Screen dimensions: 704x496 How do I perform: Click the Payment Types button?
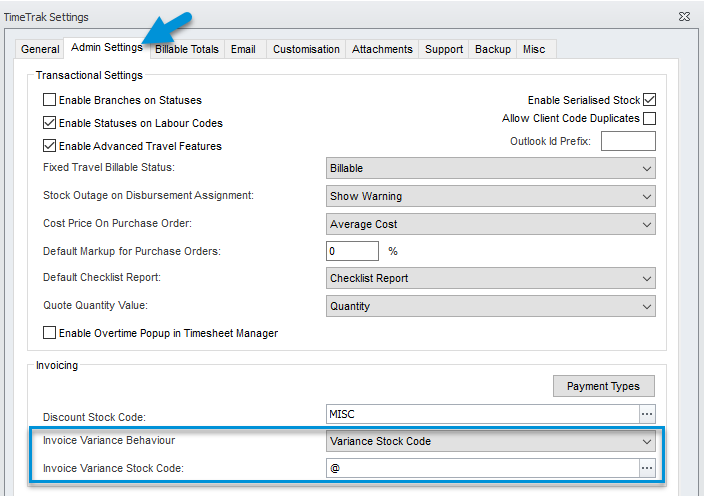point(603,386)
